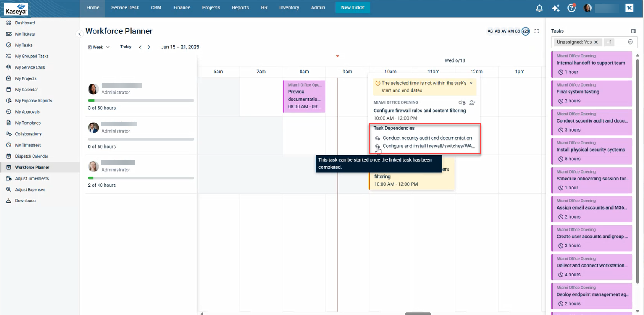Collapse the left sidebar navigation

(79, 34)
